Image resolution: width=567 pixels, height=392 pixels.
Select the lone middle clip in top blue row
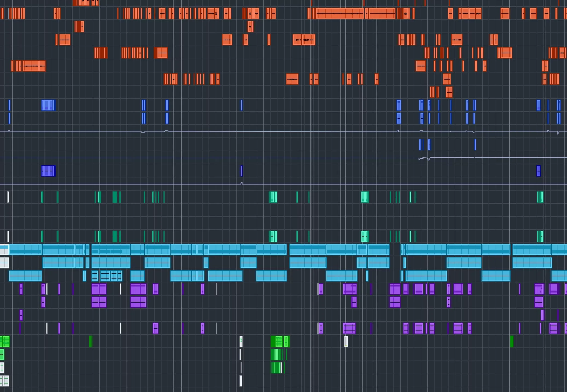coord(241,105)
